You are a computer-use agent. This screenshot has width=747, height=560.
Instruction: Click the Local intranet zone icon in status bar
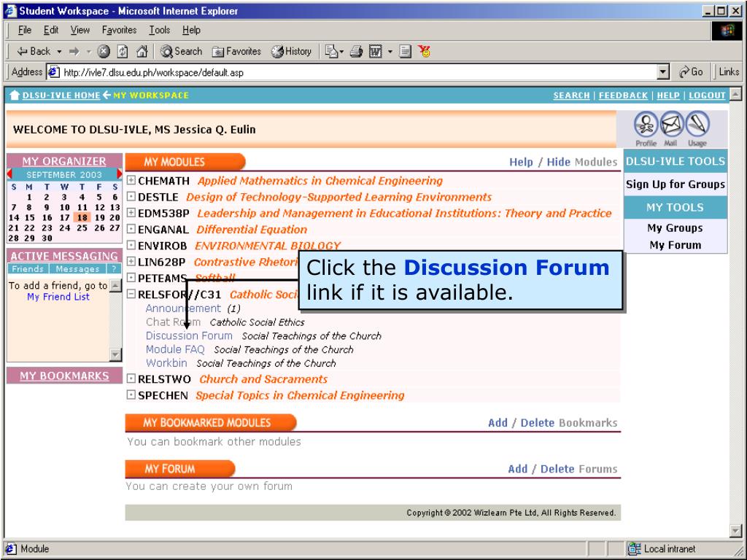tap(634, 549)
